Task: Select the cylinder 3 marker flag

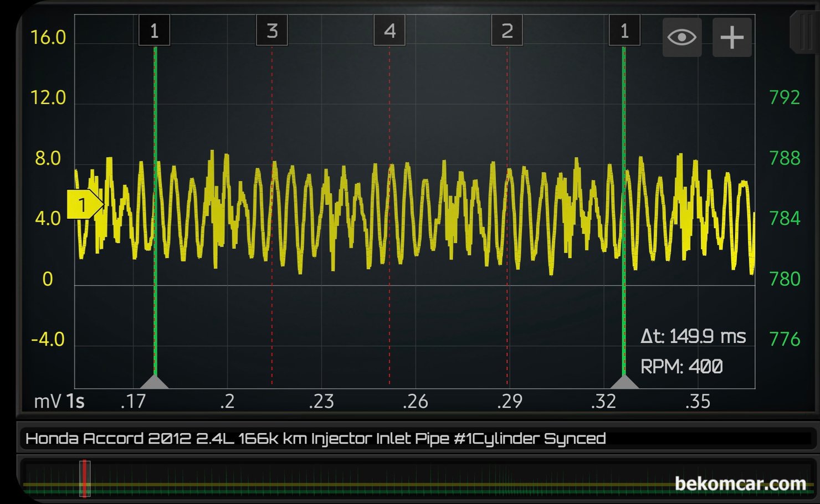Action: (271, 31)
